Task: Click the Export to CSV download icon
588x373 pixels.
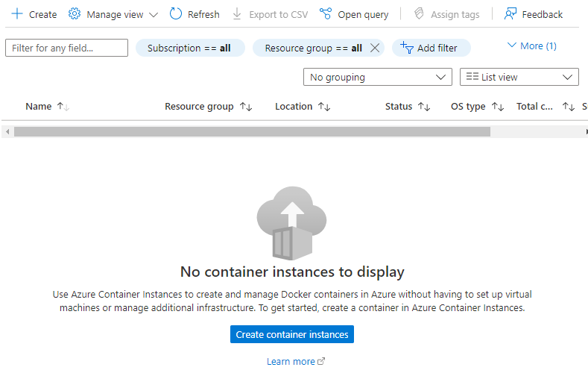Action: (237, 14)
